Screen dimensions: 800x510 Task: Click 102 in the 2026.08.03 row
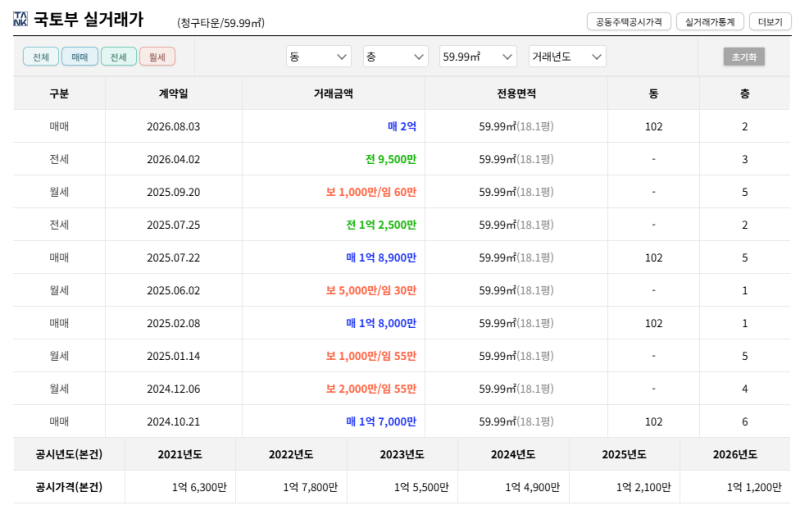coord(654,126)
